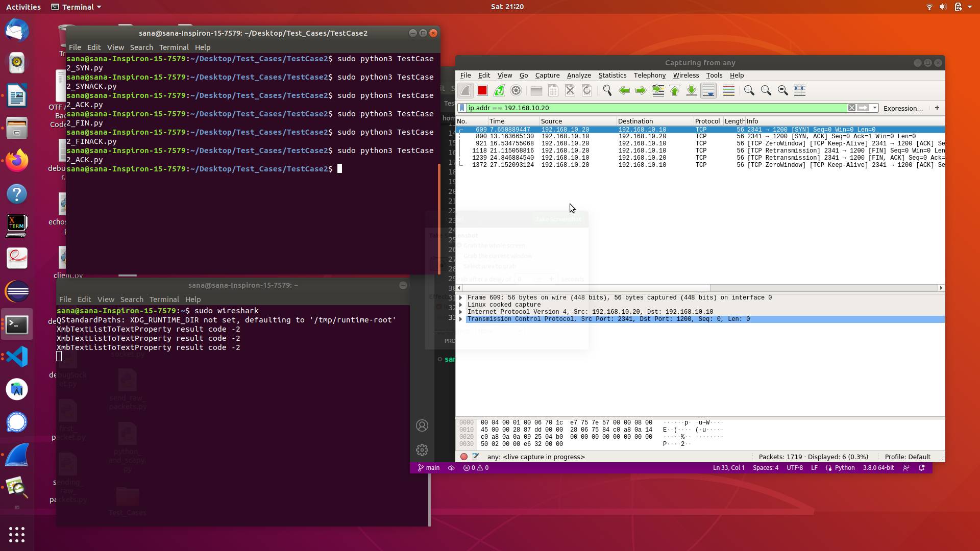Open Visual Studio Code from dock
The width and height of the screenshot is (980, 551).
17,357
